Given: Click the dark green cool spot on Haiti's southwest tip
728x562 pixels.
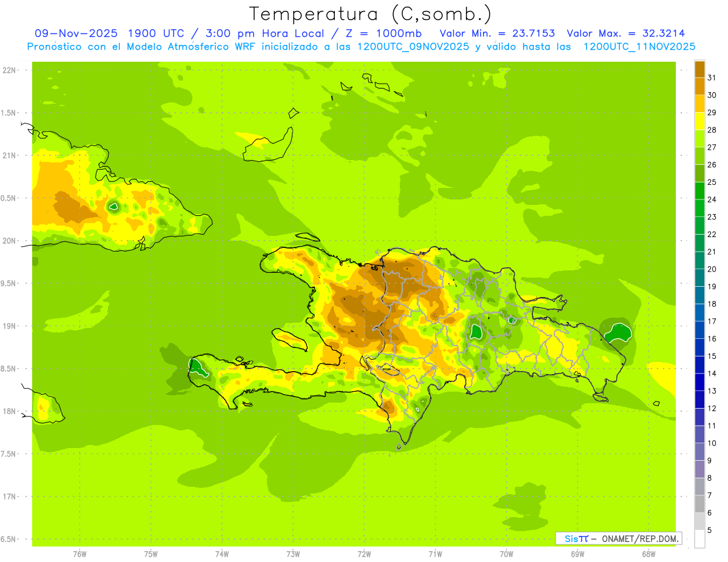Looking at the screenshot, I should click(197, 367).
